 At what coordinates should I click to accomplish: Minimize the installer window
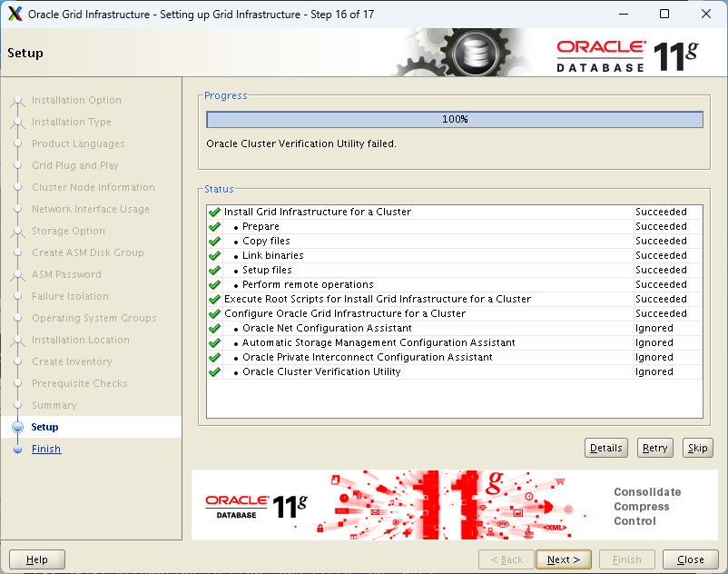[624, 14]
